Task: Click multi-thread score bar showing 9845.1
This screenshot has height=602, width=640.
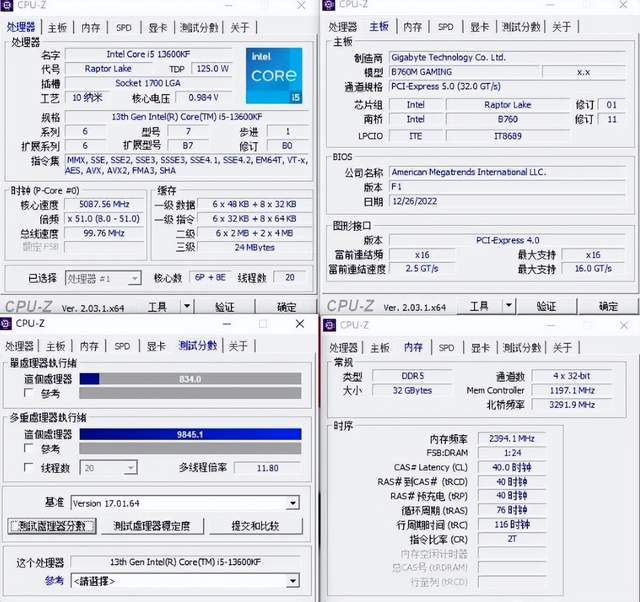Action: 190,434
